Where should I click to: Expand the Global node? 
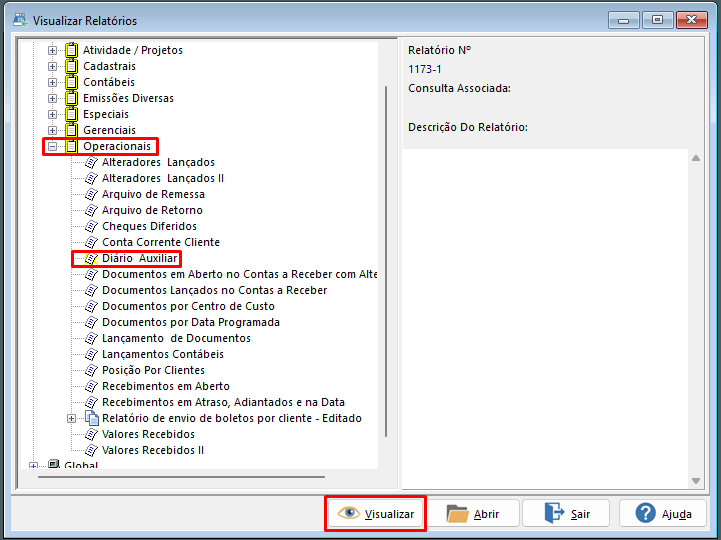coord(34,466)
